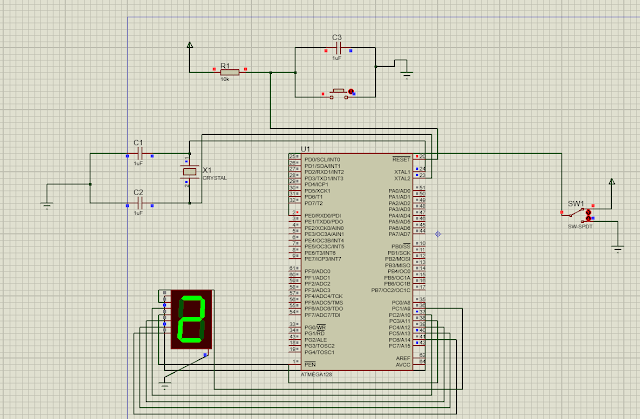Toggle SW1 using its upper red actuator
The height and width of the screenshot is (419, 640).
tap(588, 212)
